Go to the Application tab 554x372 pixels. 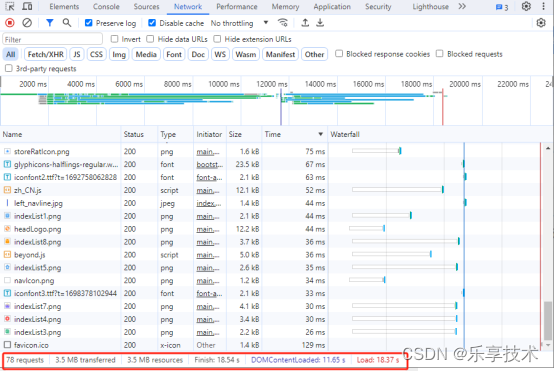(332, 7)
